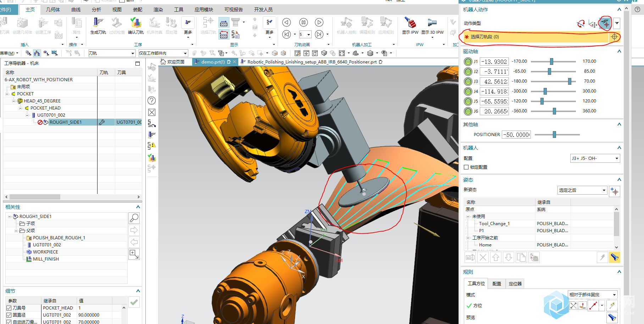Collapse the 其他轴 section
644x324 pixels.
[x=619, y=124]
